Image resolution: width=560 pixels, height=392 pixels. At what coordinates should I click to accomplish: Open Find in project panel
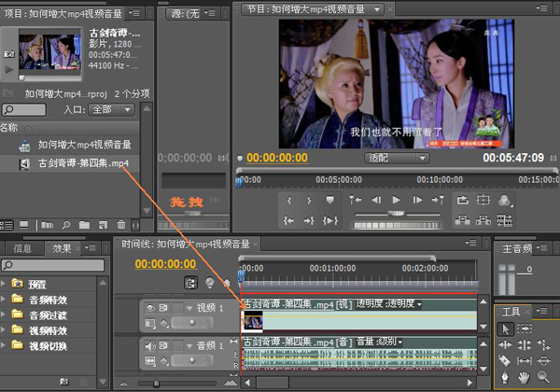[66, 225]
